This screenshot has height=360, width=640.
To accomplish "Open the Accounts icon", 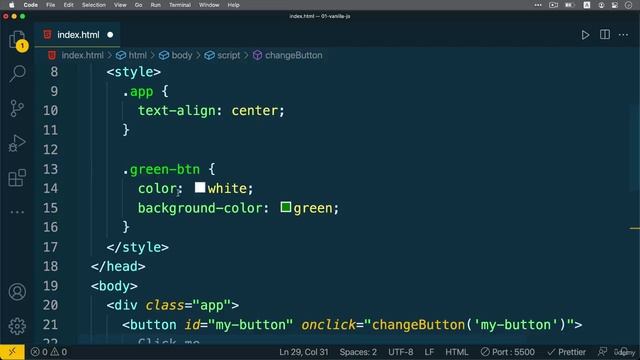I will [17, 292].
